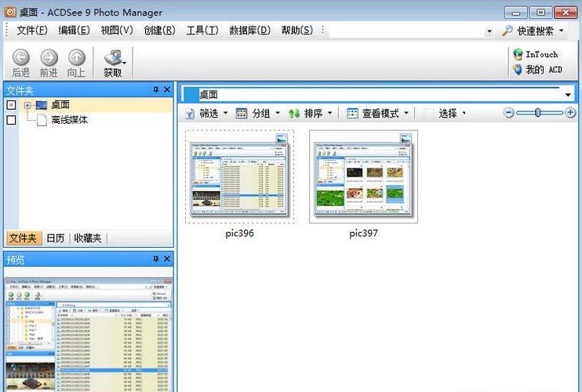
Task: Click the 排序 sort arrows icon
Action: pyautogui.click(x=294, y=114)
